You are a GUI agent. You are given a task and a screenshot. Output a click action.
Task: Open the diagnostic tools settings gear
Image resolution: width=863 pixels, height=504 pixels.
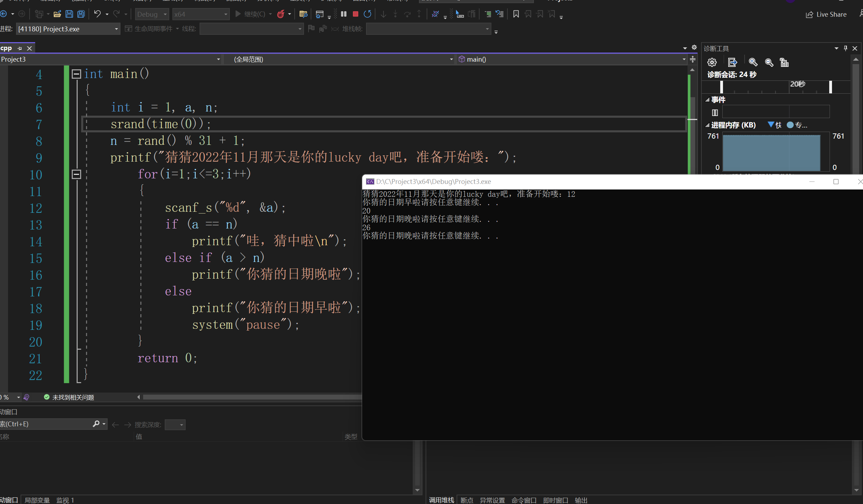pyautogui.click(x=712, y=62)
